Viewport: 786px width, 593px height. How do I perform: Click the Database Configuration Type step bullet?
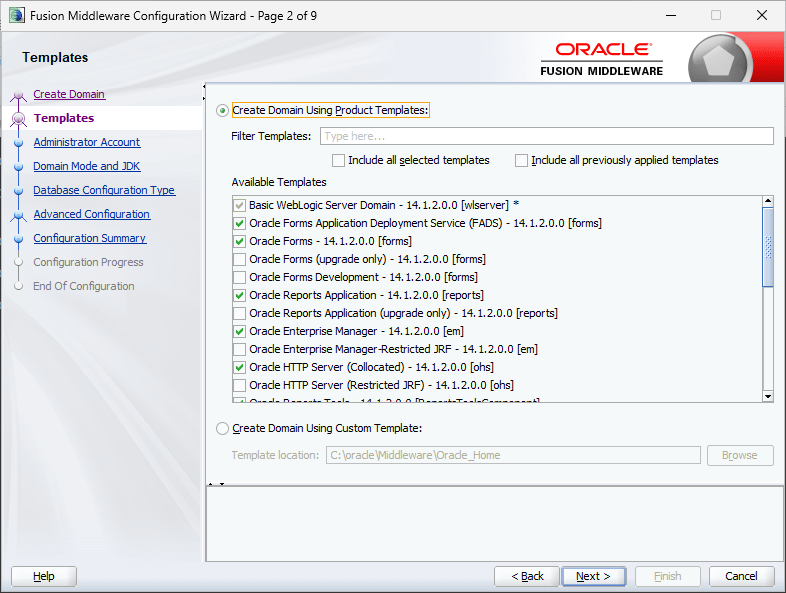click(x=19, y=191)
